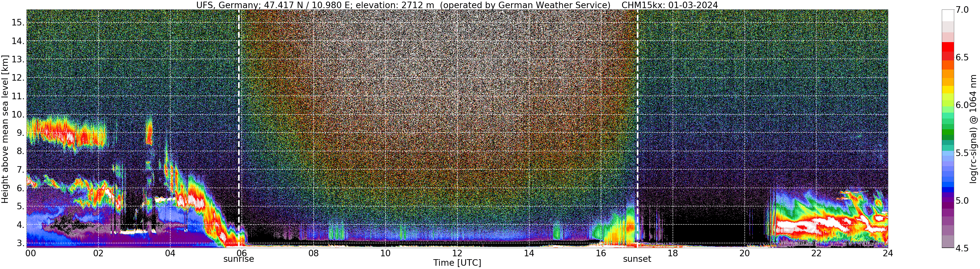Click the colorbar tick value 7.0

[x=962, y=10]
